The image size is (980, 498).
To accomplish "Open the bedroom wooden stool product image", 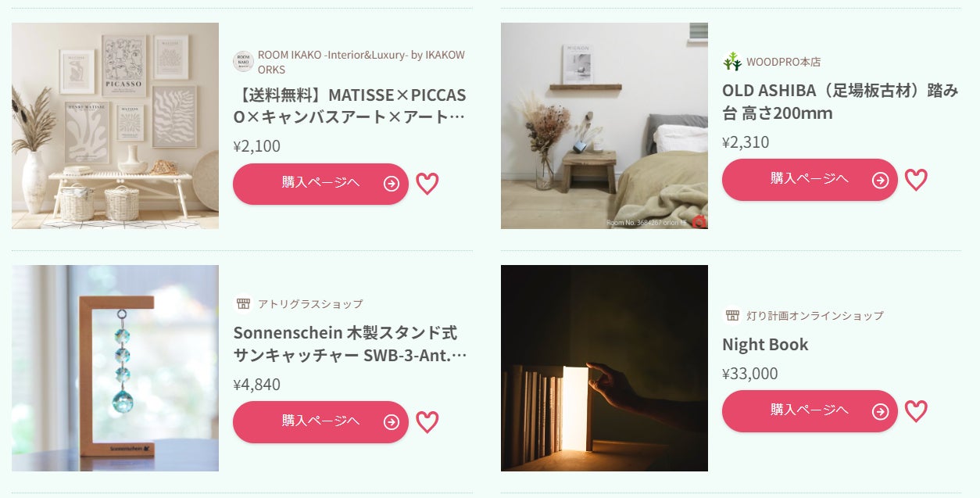I will pyautogui.click(x=604, y=126).
